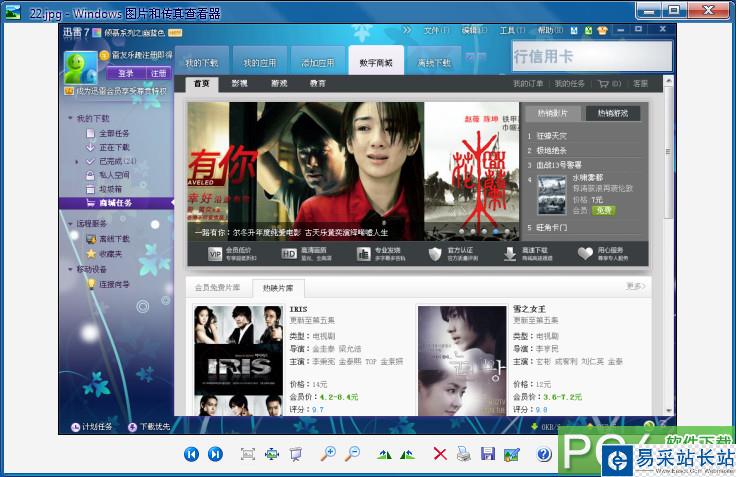Viewport: 736px width, 477px height.
Task: Open Photo Viewer help question-mark icon
Action: pos(544,454)
